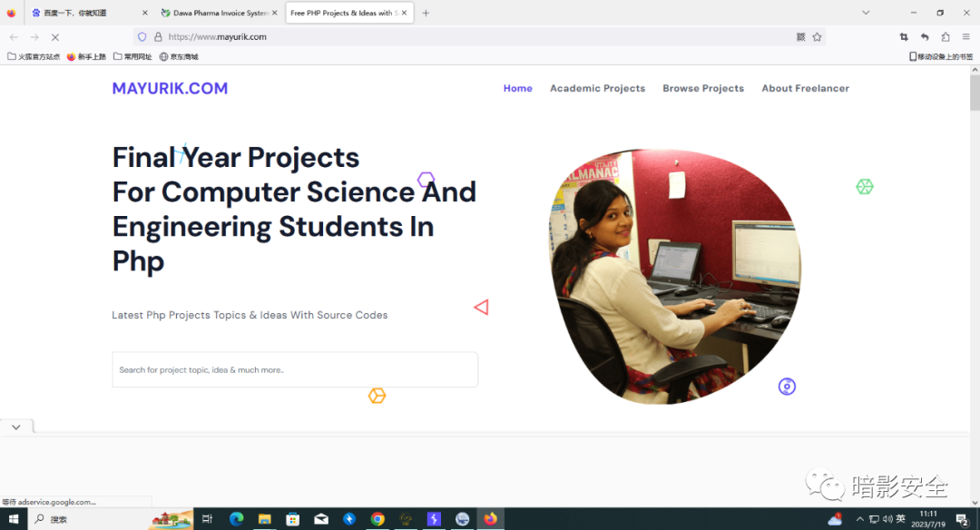This screenshot has width=980, height=530.
Task: Open About Freelancer menu item
Action: [805, 88]
